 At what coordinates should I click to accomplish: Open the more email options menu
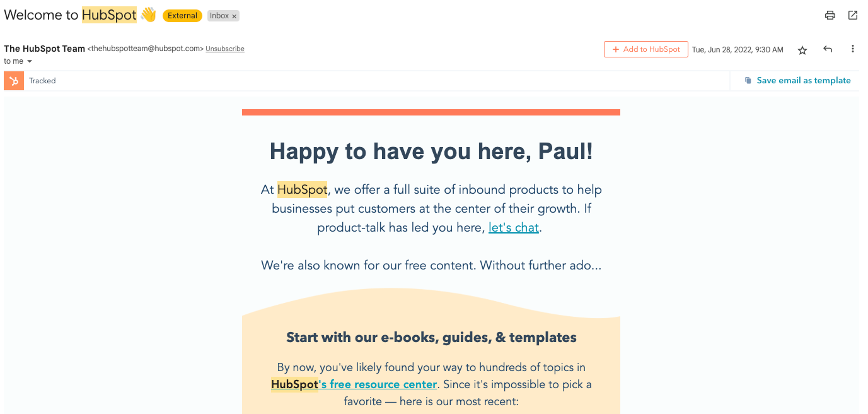[853, 49]
